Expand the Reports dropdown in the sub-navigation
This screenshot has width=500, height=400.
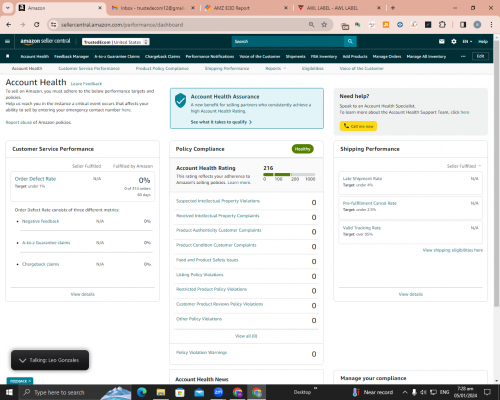tap(275, 68)
